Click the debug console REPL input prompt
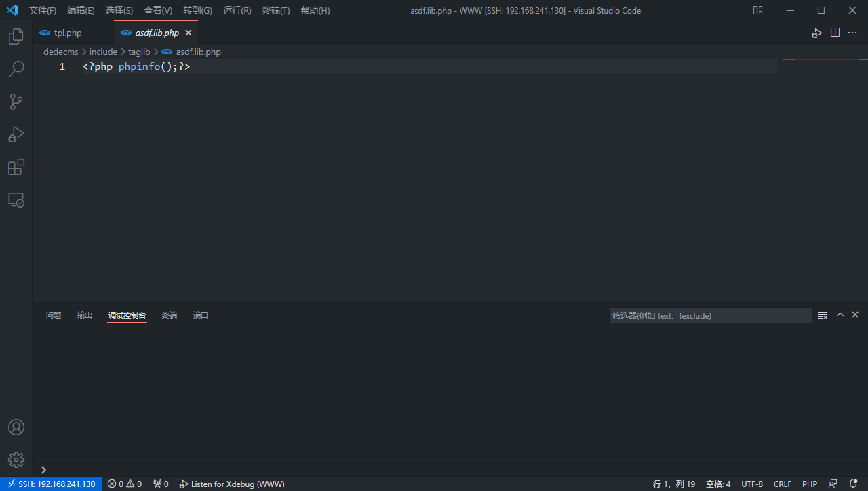 pyautogui.click(x=450, y=469)
